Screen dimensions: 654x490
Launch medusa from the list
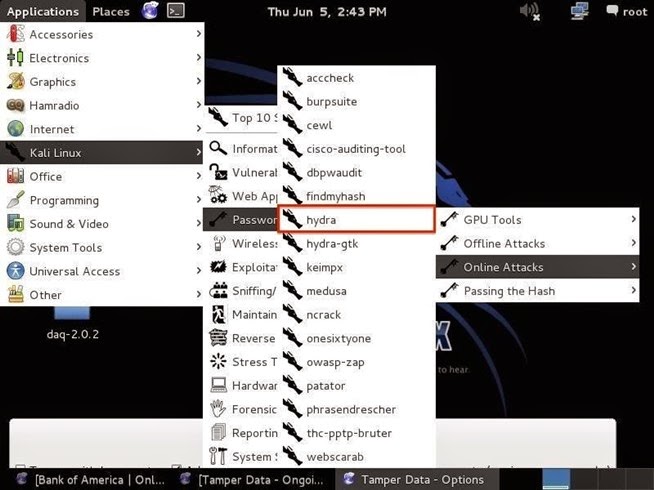[x=357, y=291]
